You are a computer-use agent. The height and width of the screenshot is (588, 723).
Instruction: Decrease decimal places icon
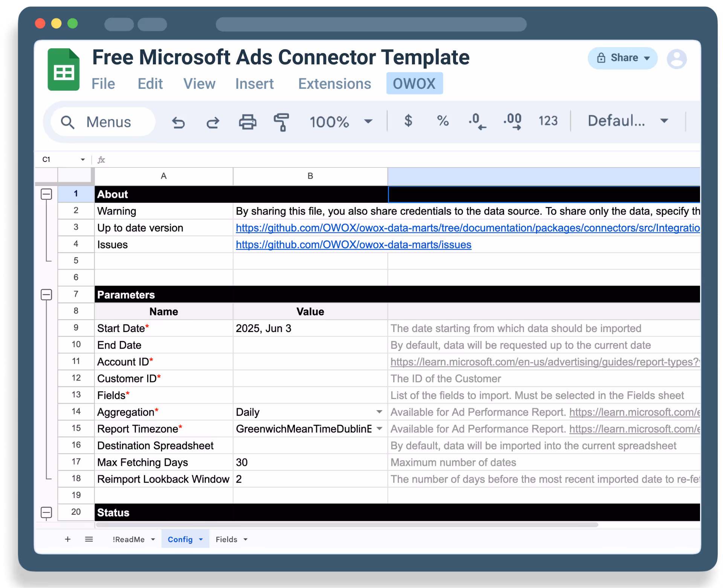[477, 122]
